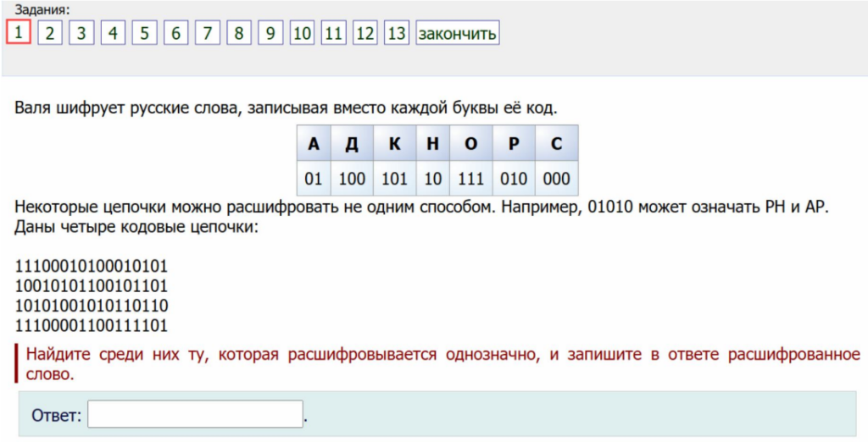
Task: Click the letter К table header cell
Action: [x=394, y=143]
